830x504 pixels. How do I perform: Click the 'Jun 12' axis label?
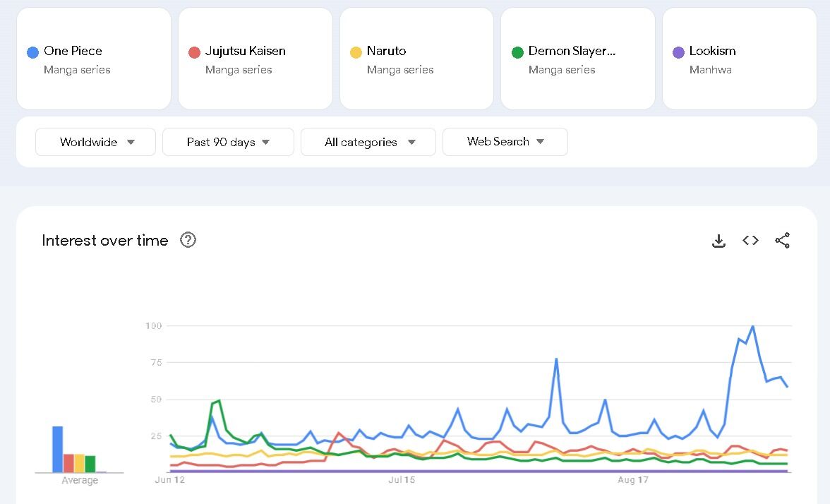169,480
